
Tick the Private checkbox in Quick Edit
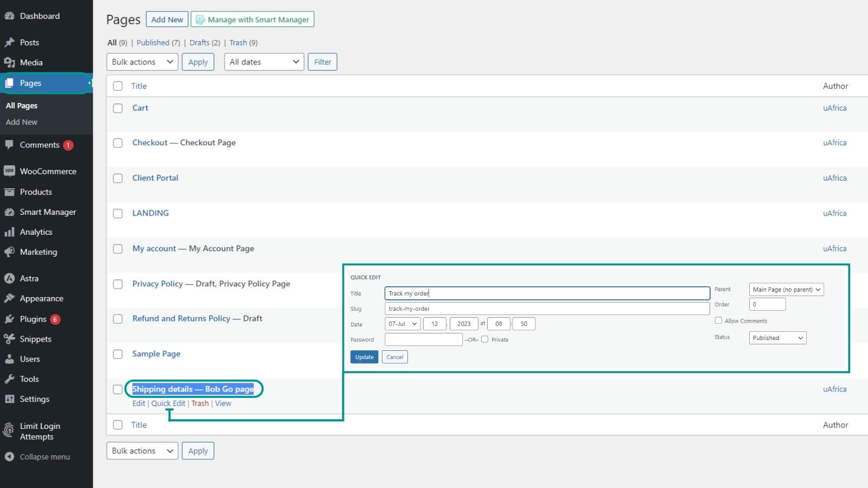coord(485,339)
